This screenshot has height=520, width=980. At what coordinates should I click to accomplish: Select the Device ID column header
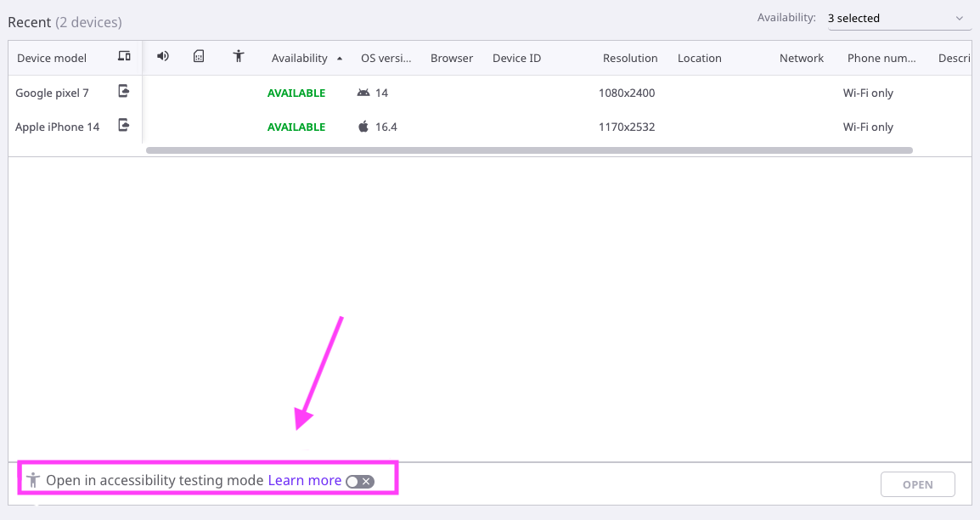[x=516, y=59]
